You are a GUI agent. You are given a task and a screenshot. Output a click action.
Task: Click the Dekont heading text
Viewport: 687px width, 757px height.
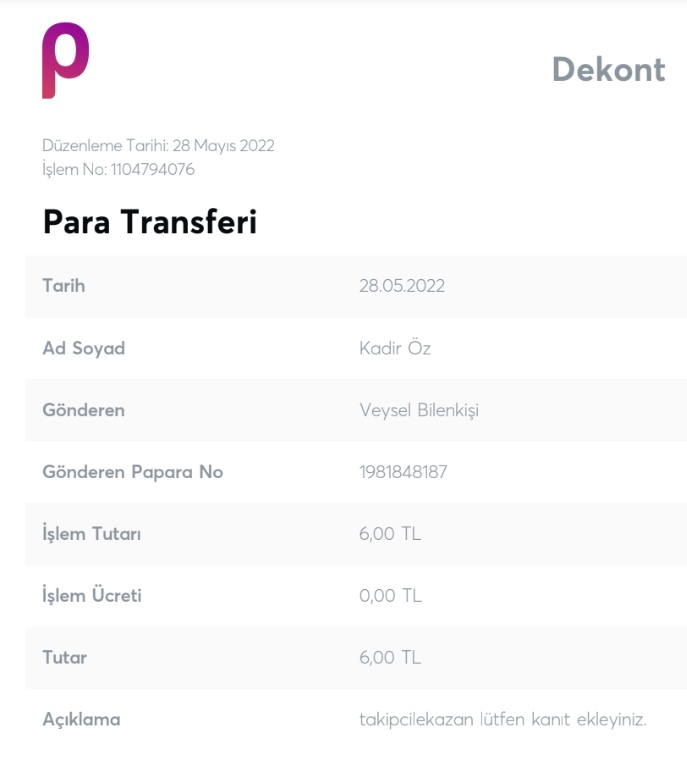pyautogui.click(x=609, y=70)
